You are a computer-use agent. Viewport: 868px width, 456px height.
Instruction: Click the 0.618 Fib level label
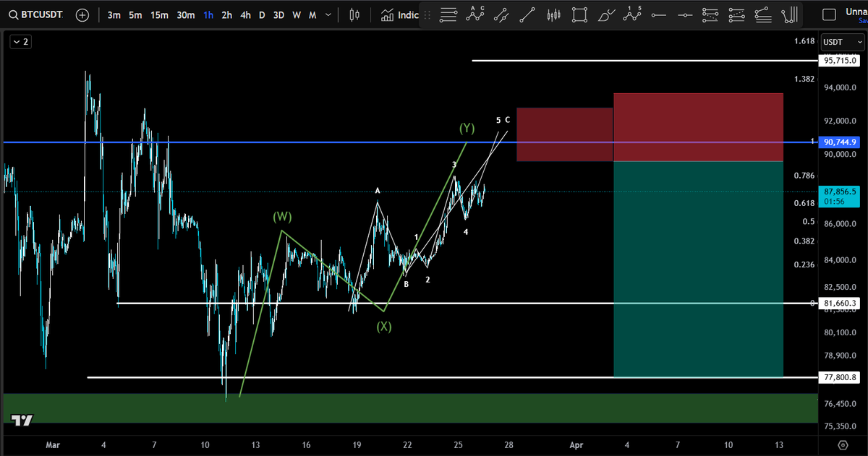point(804,204)
